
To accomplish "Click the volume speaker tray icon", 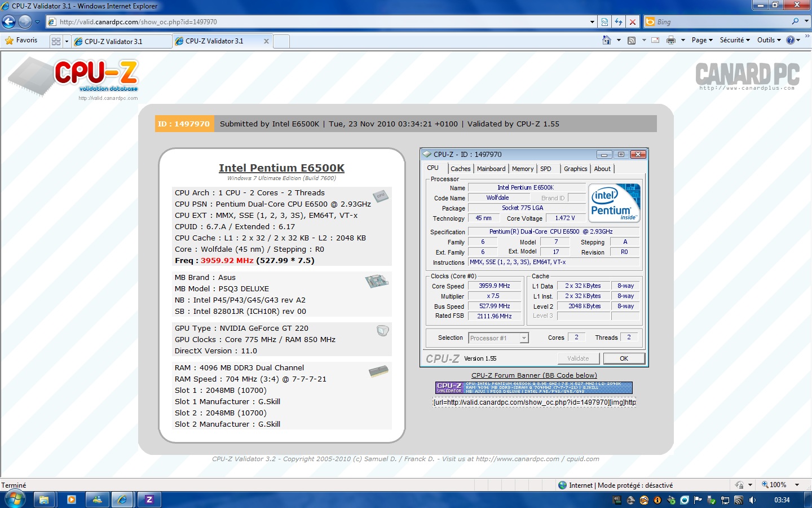I will (752, 500).
